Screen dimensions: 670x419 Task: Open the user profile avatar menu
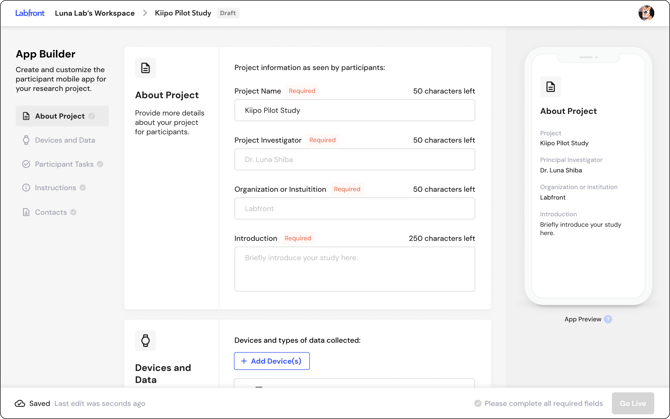(646, 13)
